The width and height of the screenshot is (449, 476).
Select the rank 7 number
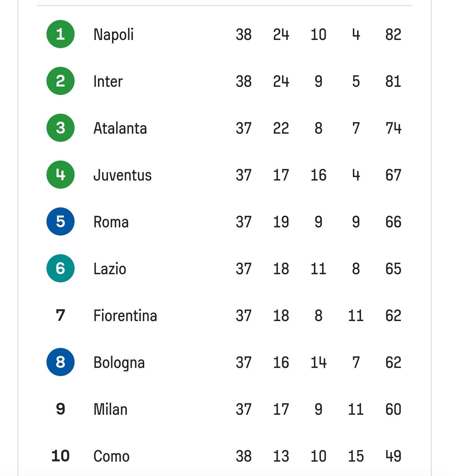point(61,315)
